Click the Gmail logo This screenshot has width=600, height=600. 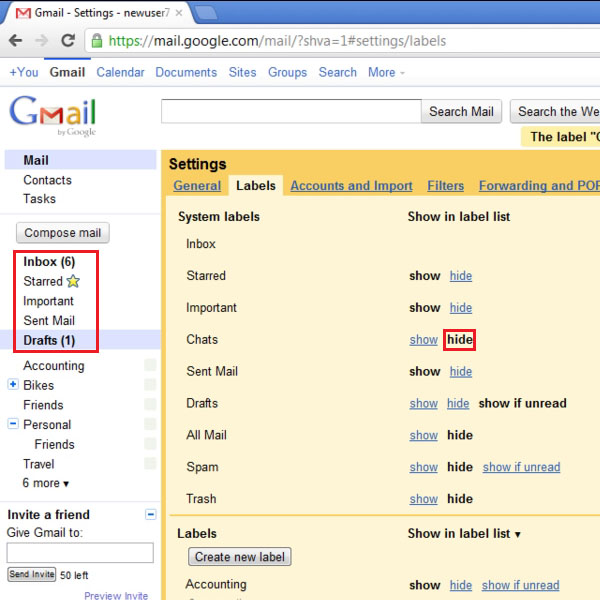[53, 115]
